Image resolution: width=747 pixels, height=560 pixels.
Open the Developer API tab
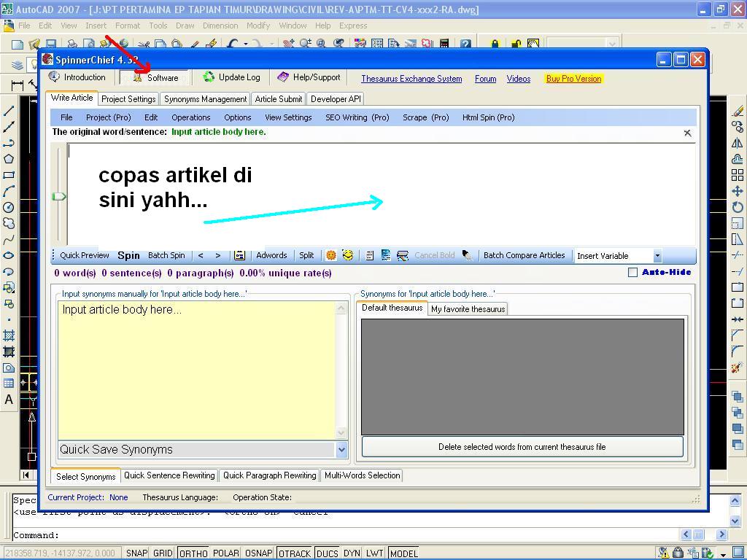(336, 99)
